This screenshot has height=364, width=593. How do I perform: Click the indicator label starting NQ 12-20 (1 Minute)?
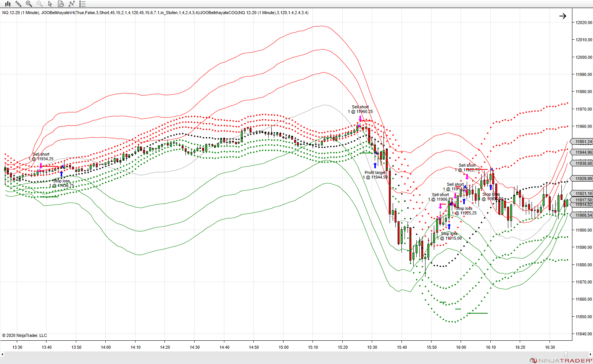155,13
